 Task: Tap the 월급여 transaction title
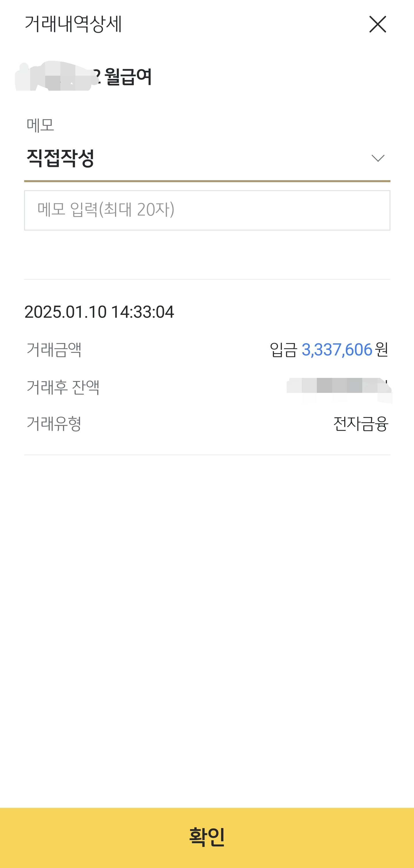(128, 77)
